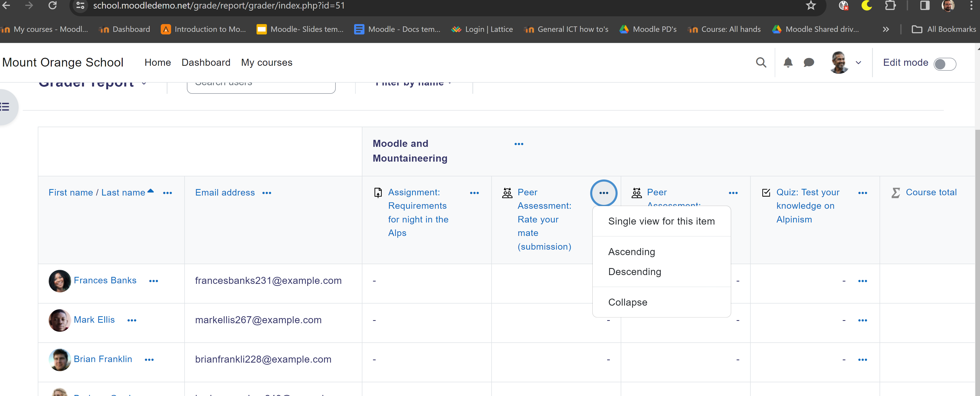Open the course index drawer icon
This screenshot has width=980, height=396.
click(x=5, y=107)
